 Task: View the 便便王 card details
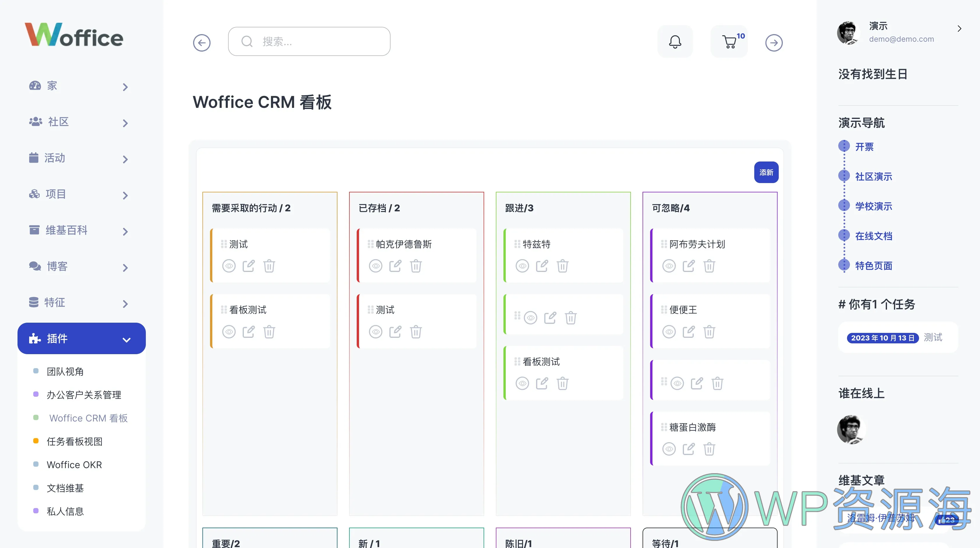(x=669, y=332)
